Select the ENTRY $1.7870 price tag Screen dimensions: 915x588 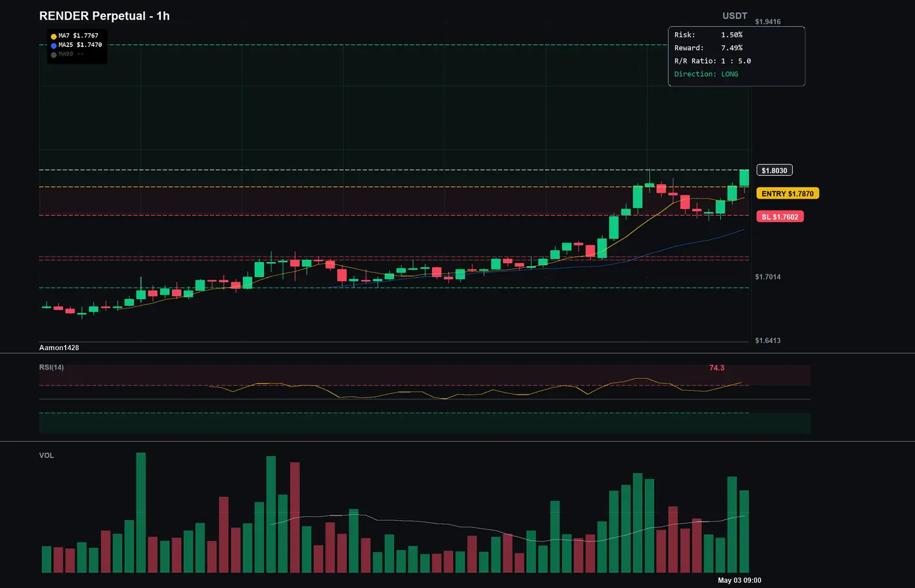[788, 193]
